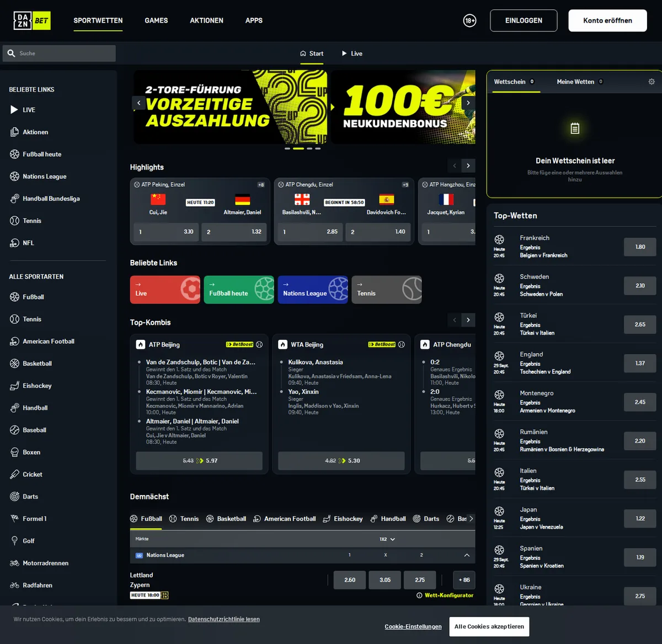The image size is (662, 644).
Task: Pick Altmaier, Daniel odds 1.32
Action: click(x=234, y=232)
